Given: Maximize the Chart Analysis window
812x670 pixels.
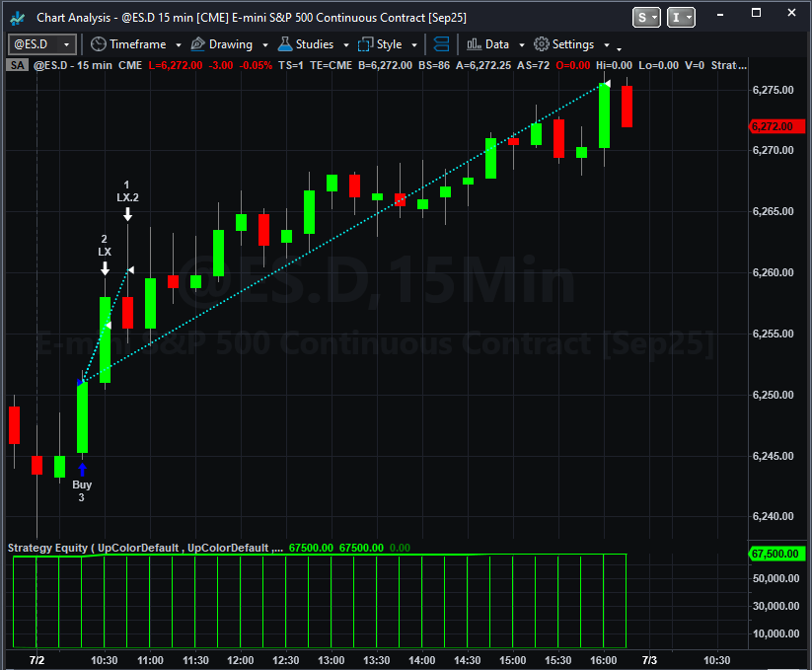Looking at the screenshot, I should 756,13.
